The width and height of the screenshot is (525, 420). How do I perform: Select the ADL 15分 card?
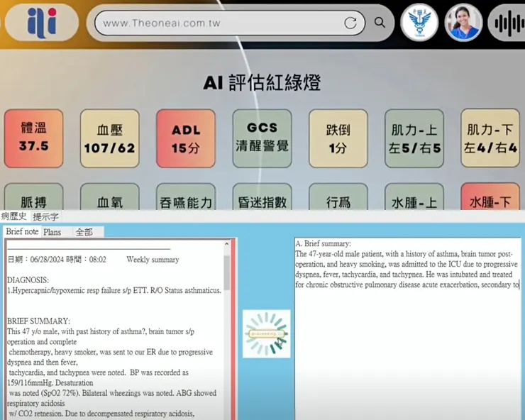(x=186, y=138)
